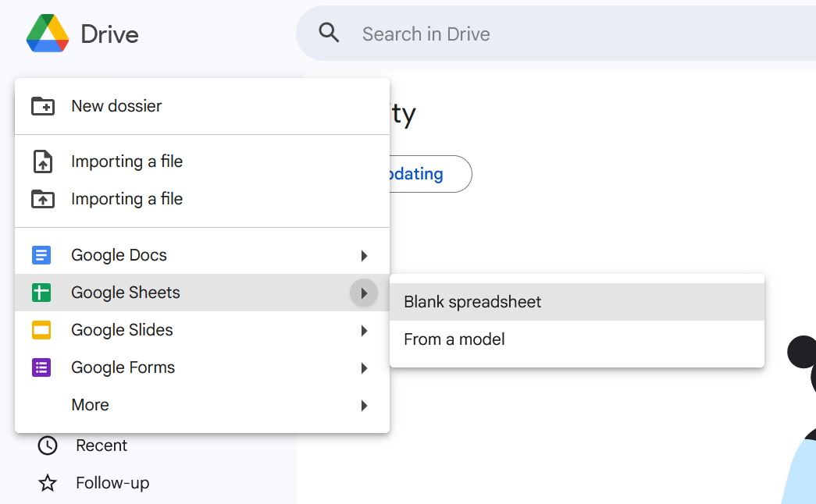Click the Drive title text
816x504 pixels.
point(110,34)
